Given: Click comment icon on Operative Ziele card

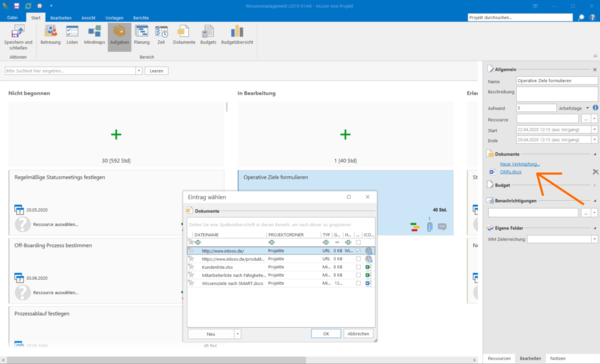Looking at the screenshot, I should tap(442, 227).
